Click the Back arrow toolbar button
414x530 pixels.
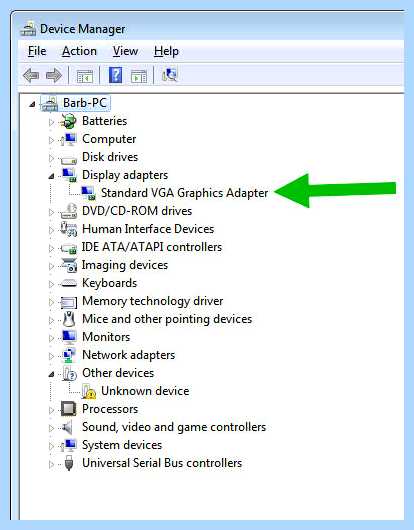point(31,75)
